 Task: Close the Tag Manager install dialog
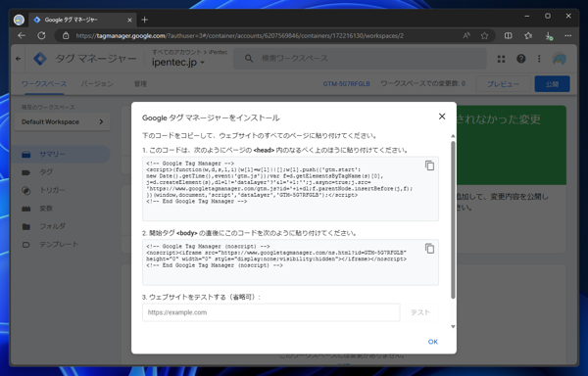pos(442,117)
